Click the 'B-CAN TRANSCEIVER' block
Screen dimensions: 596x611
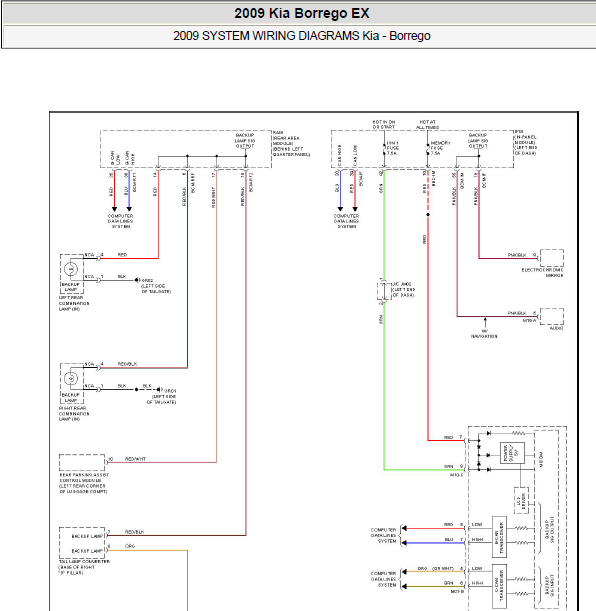(x=499, y=537)
